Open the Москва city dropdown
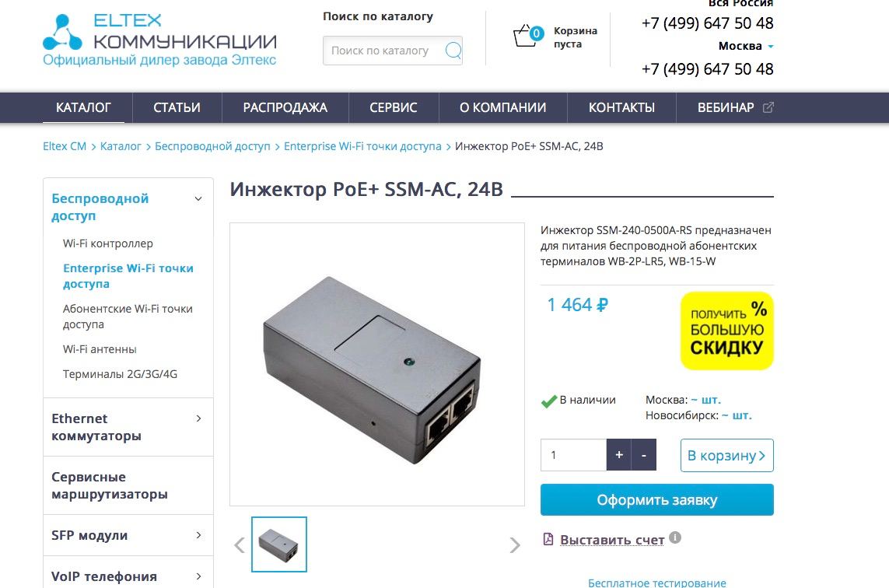This screenshot has height=588, width=889. (x=746, y=46)
